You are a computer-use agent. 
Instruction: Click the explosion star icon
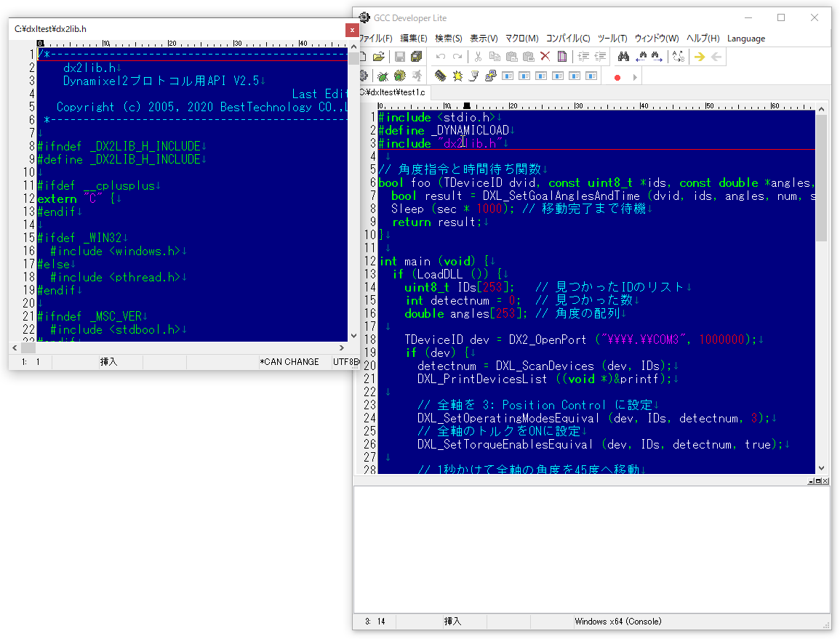click(x=457, y=76)
